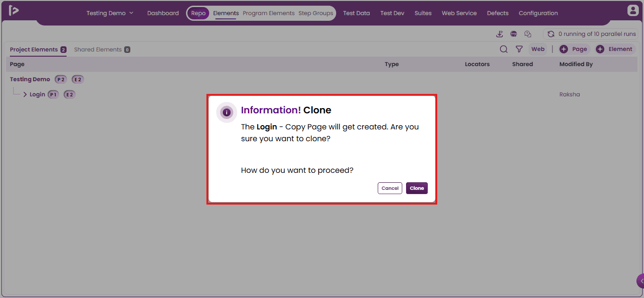Select the Testing Demo root tree row
Screen dimensions: 644x298
tap(30, 79)
